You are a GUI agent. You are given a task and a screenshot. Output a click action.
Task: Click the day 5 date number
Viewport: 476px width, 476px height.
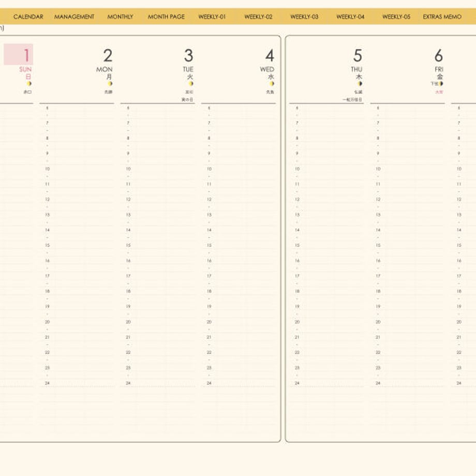pyautogui.click(x=358, y=55)
